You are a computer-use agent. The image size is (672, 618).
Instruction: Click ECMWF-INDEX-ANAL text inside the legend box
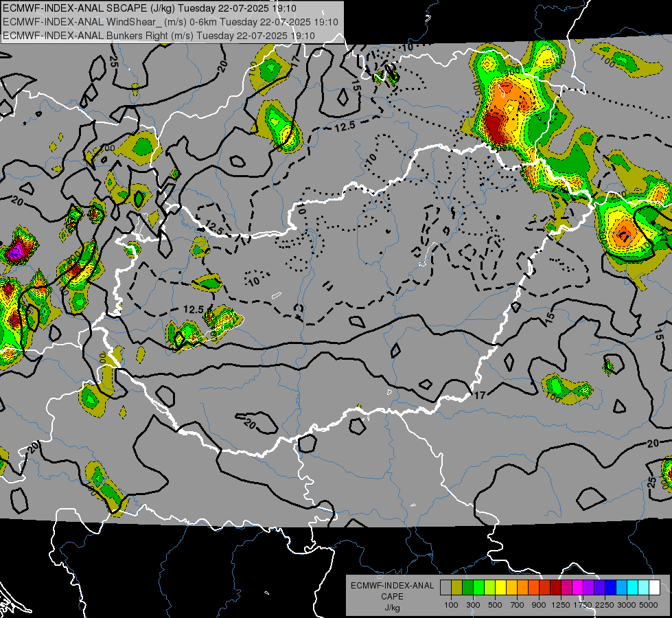click(392, 586)
